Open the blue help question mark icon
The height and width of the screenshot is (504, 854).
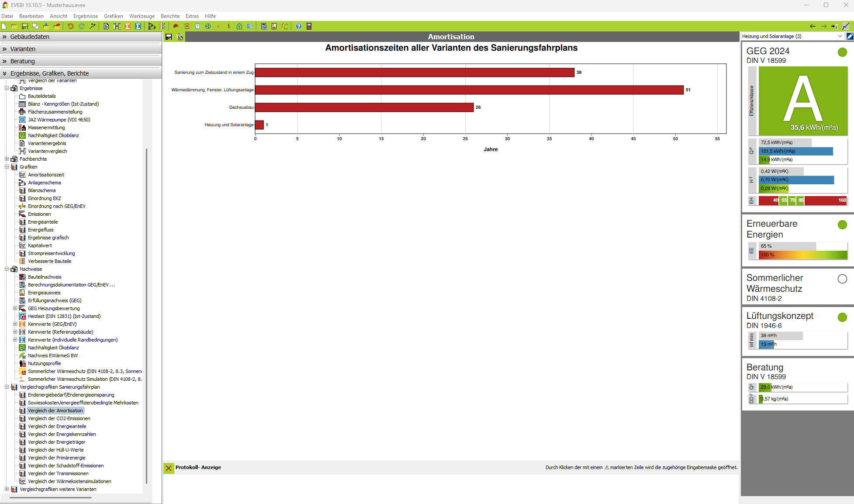[x=299, y=26]
